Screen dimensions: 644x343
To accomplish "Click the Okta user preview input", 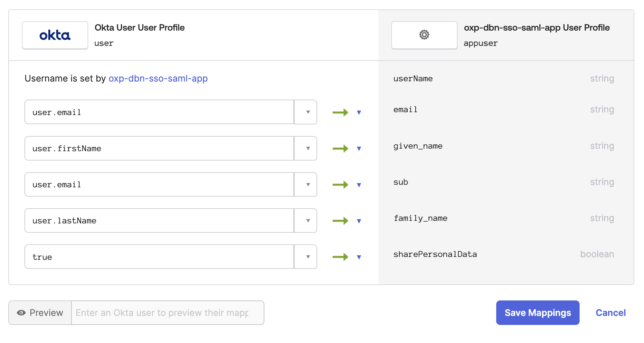I will click(167, 313).
